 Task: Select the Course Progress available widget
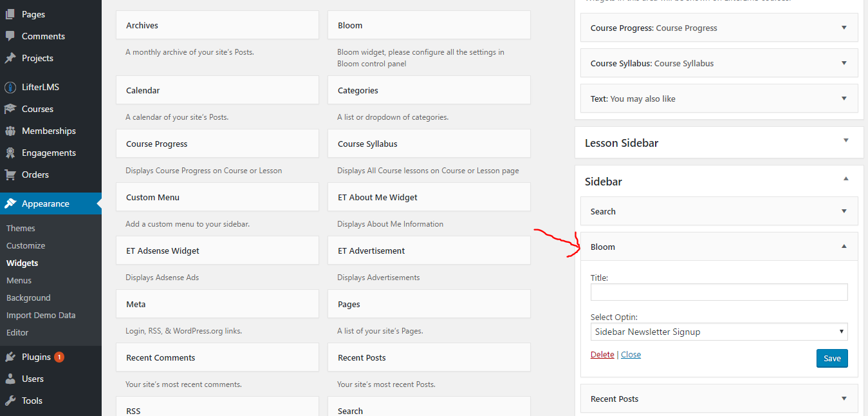[x=217, y=144]
